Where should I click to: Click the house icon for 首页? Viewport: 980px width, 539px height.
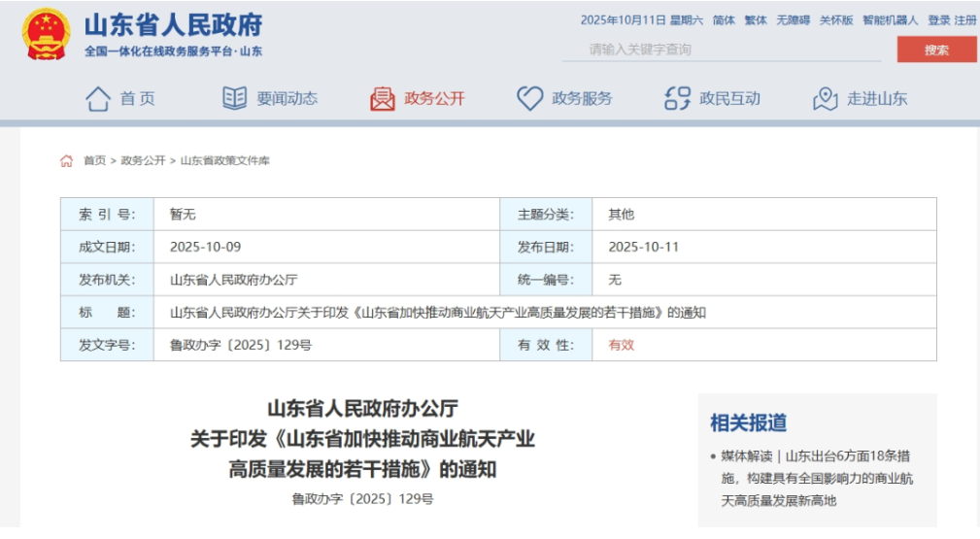[x=98, y=98]
